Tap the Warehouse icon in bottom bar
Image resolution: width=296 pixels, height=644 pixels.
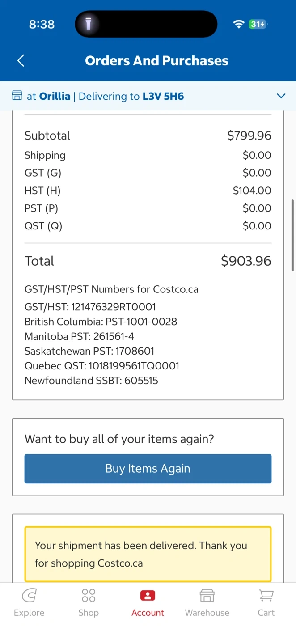[207, 596]
